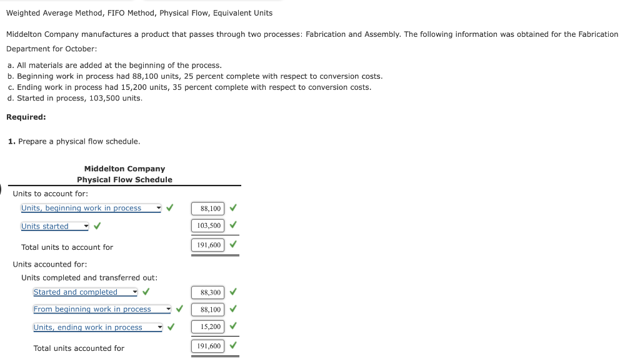Click the 191,600 total units to account field
640x364 pixels.
(x=207, y=245)
